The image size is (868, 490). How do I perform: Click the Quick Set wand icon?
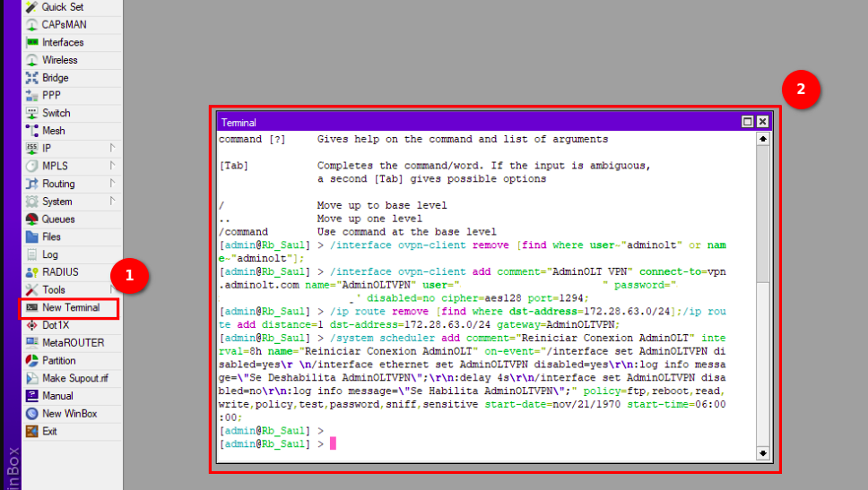tap(32, 7)
